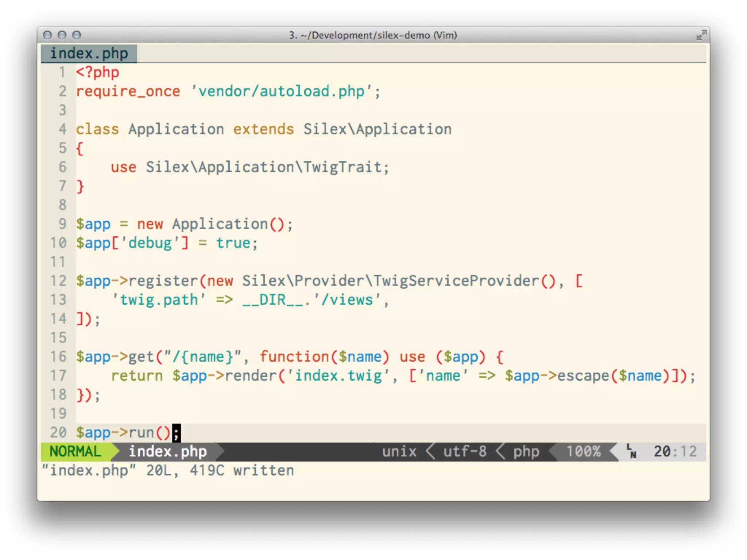747x560 pixels.
Task: Click the red close window button
Action: (47, 35)
